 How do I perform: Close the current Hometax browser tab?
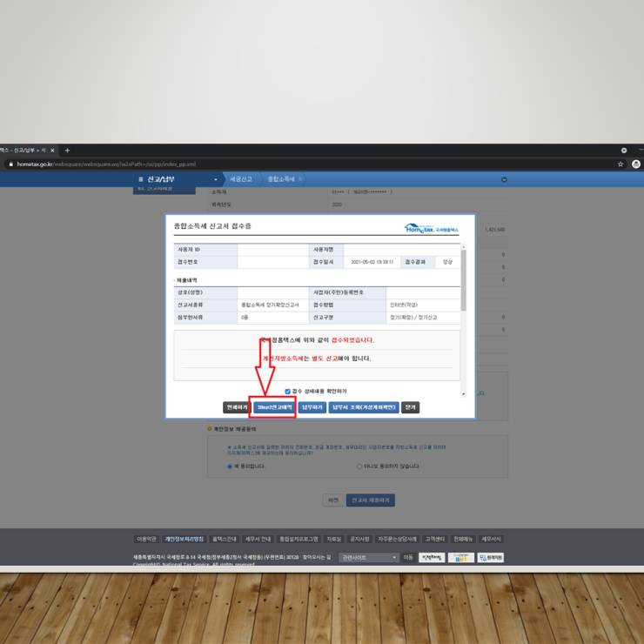52,151
